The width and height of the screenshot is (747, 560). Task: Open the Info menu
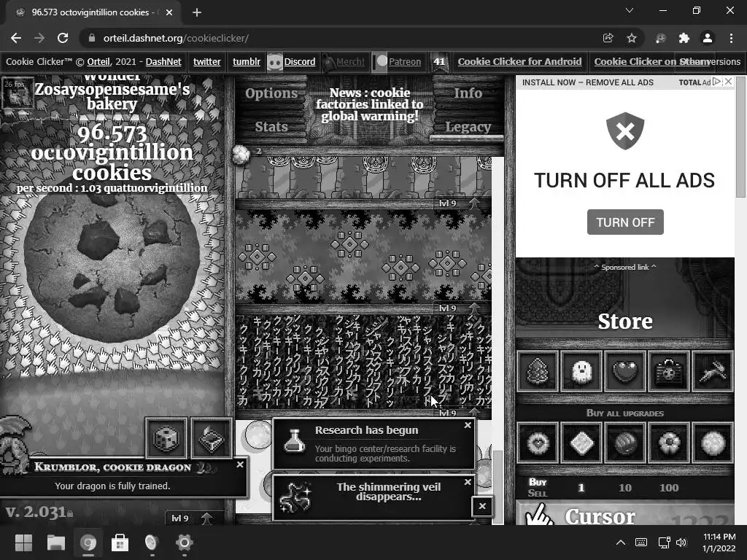pos(468,93)
